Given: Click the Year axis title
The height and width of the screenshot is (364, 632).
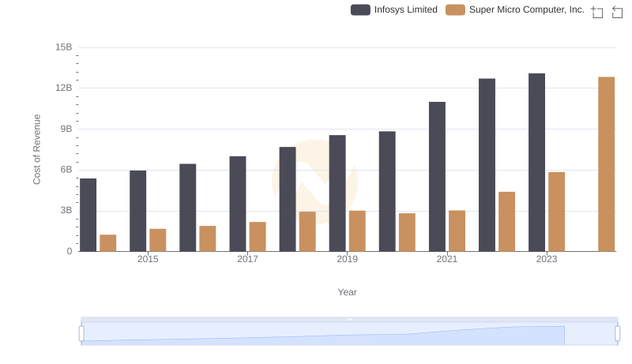Looking at the screenshot, I should [x=347, y=292].
